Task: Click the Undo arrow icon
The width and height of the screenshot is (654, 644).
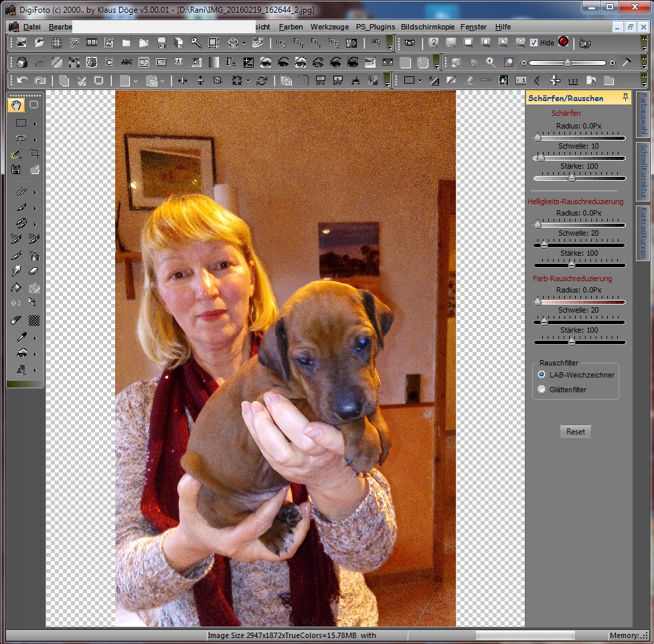Action: point(22,80)
